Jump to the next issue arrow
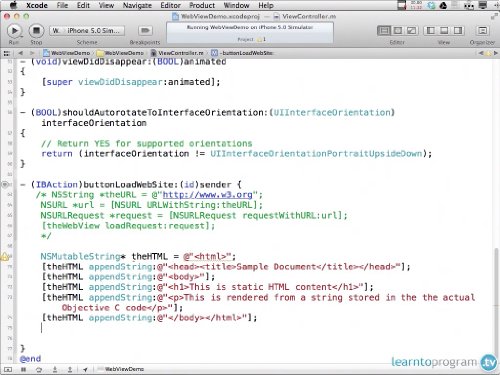Image resolution: width=500 pixels, height=375 pixels. 496,53
